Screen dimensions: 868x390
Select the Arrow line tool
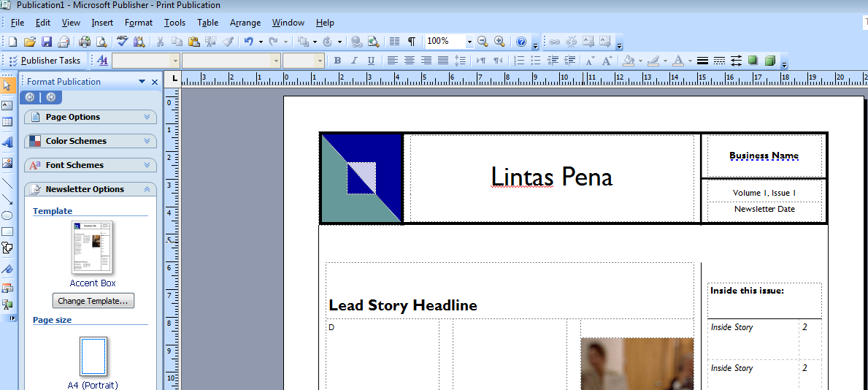[x=7, y=199]
